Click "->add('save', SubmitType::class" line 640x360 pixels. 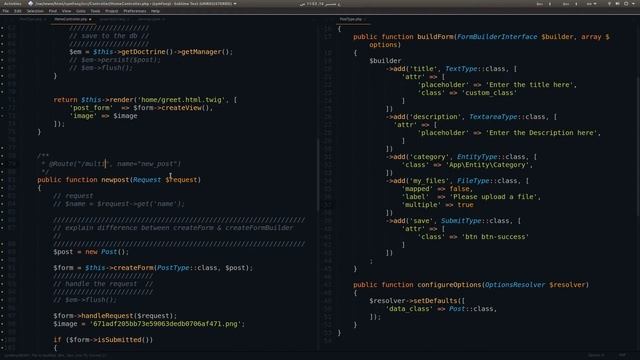pyautogui.click(x=453, y=221)
